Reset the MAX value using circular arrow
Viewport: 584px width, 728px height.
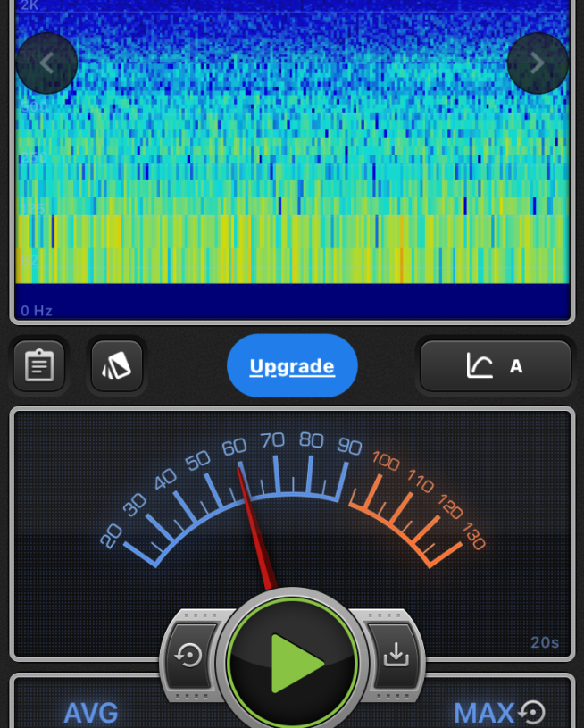point(533,712)
